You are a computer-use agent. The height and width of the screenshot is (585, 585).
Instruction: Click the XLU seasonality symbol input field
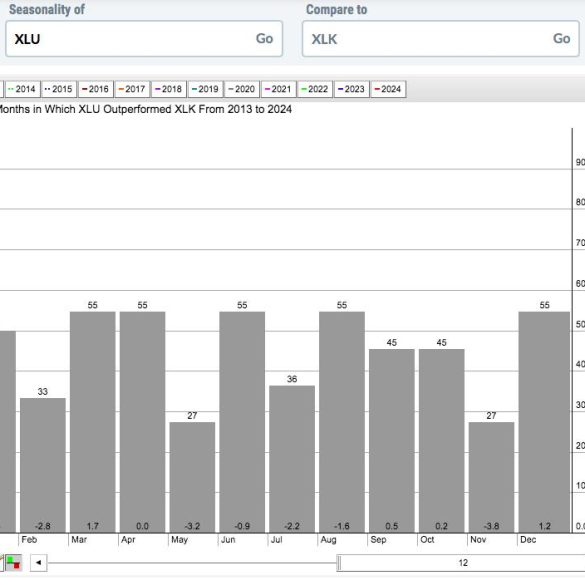coord(144,39)
